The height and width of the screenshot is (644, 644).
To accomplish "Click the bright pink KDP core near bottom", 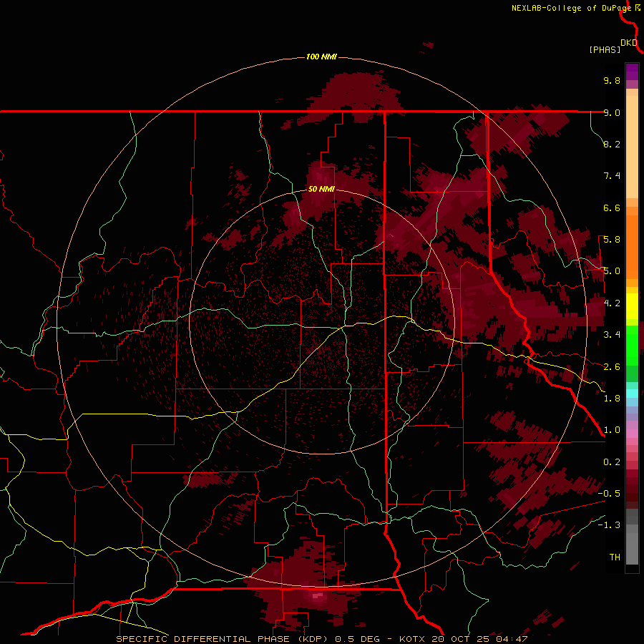I will [x=317, y=595].
